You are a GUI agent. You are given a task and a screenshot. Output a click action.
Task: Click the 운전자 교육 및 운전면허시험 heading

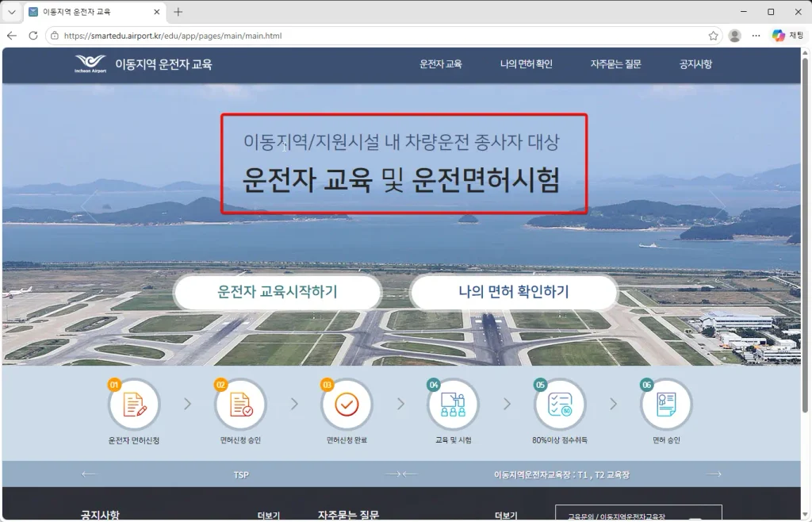[x=401, y=180]
